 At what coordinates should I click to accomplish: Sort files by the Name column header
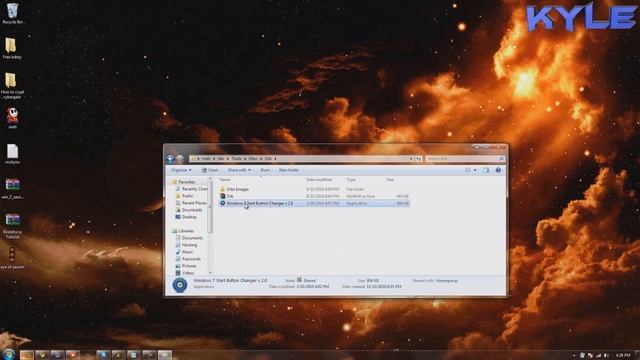point(225,180)
